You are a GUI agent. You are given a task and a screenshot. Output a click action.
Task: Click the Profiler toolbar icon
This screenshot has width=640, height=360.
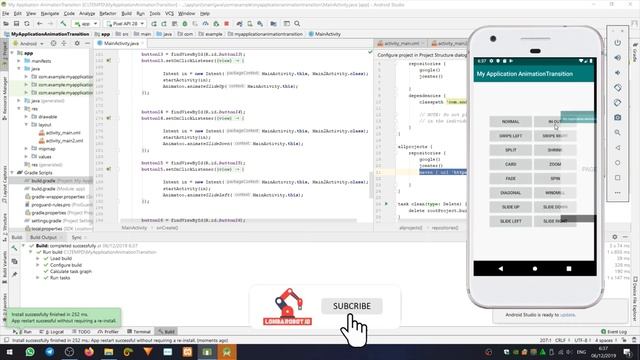[205, 24]
